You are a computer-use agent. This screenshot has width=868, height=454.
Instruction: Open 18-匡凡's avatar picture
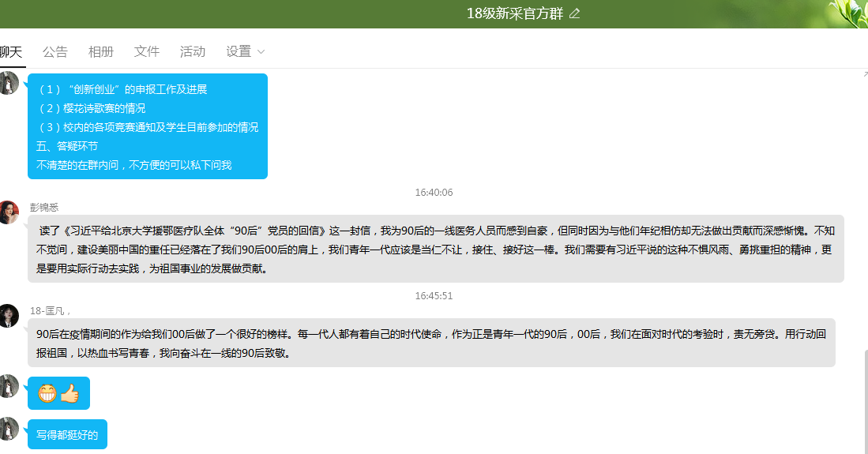(x=9, y=315)
